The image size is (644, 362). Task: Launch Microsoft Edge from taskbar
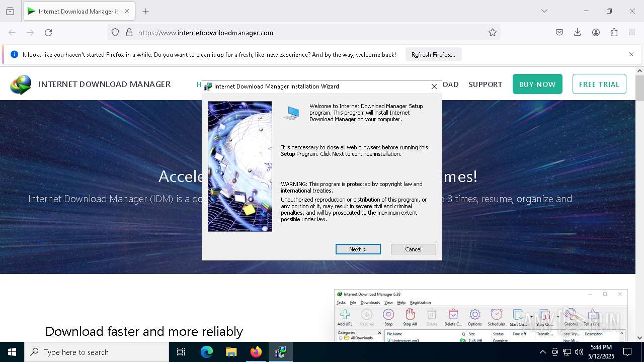pyautogui.click(x=207, y=352)
